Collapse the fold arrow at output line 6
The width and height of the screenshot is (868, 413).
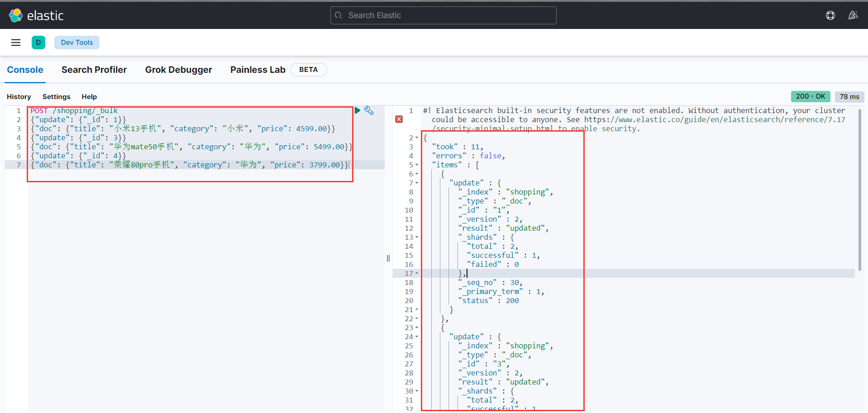click(x=417, y=174)
